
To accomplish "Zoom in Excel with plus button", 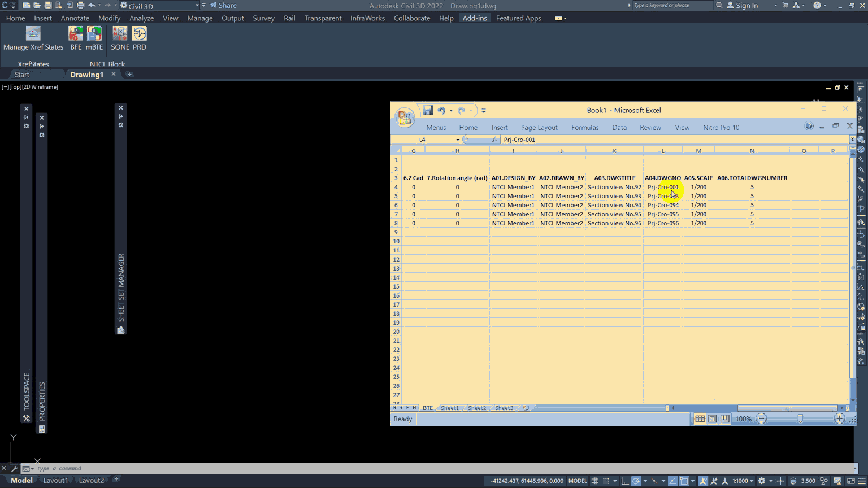I will coord(839,419).
